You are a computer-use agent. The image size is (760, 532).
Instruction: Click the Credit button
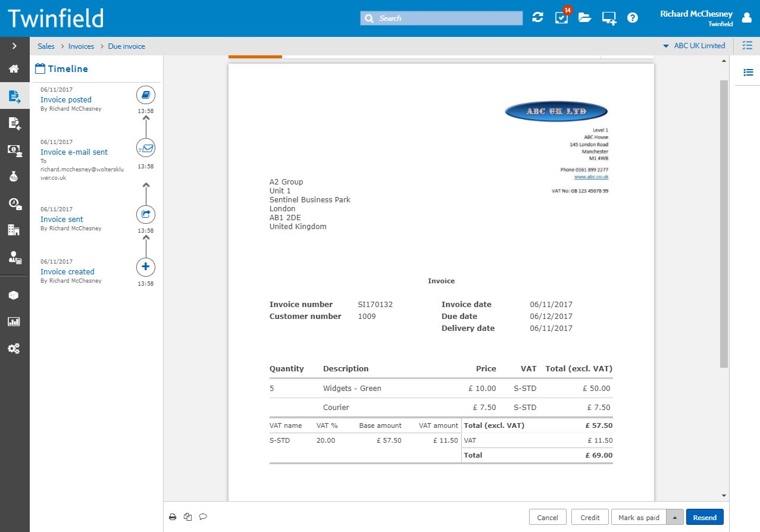coord(590,517)
